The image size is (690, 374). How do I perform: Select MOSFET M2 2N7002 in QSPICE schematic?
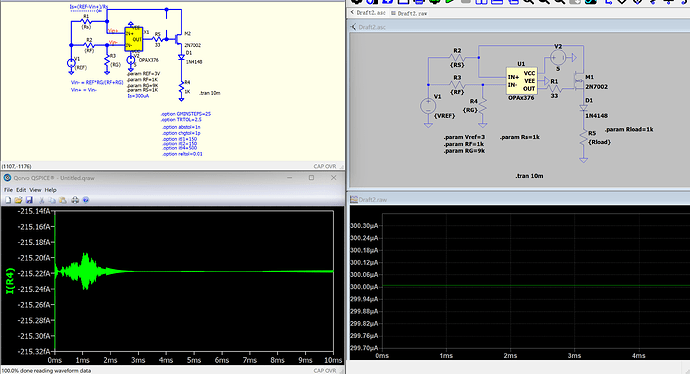pos(179,39)
